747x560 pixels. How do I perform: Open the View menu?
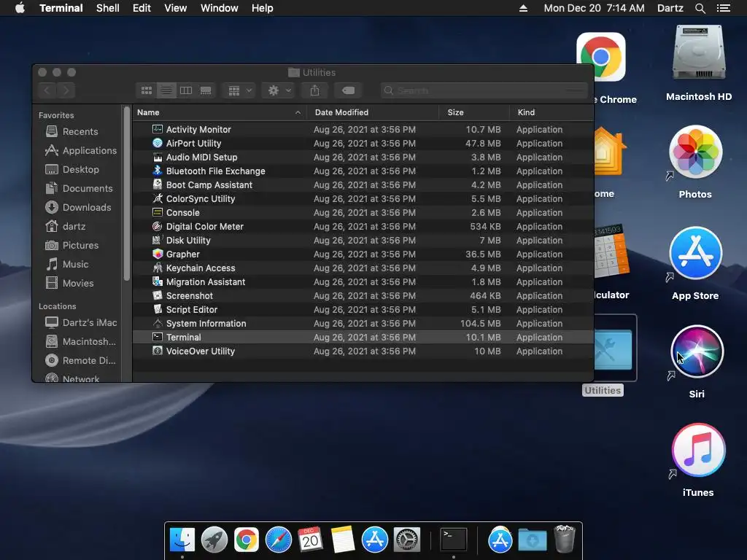point(175,8)
